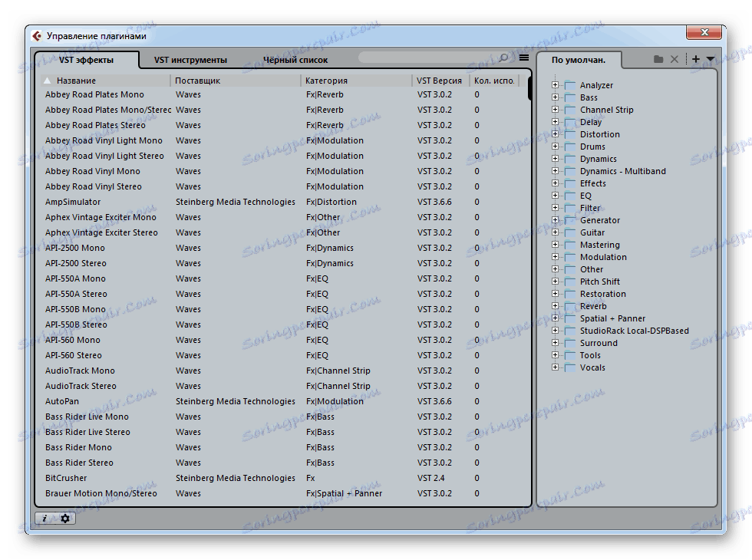Click the delete X icon in collection panel
This screenshot has height=560, width=752.
click(x=674, y=59)
